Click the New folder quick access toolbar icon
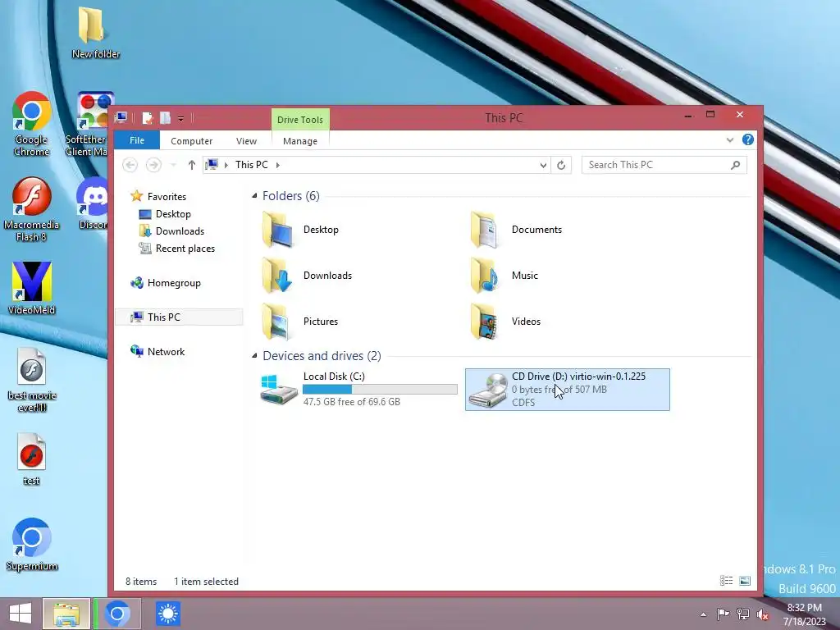 [x=165, y=118]
